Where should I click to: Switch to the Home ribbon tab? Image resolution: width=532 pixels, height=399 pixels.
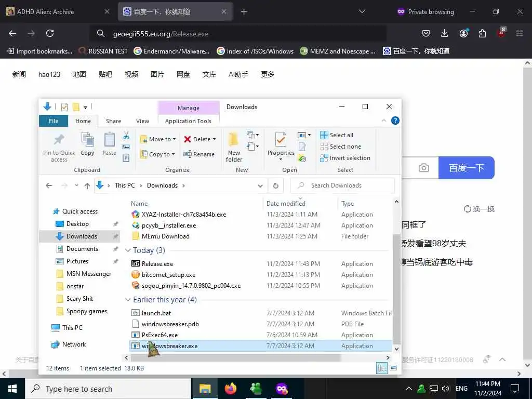(83, 121)
